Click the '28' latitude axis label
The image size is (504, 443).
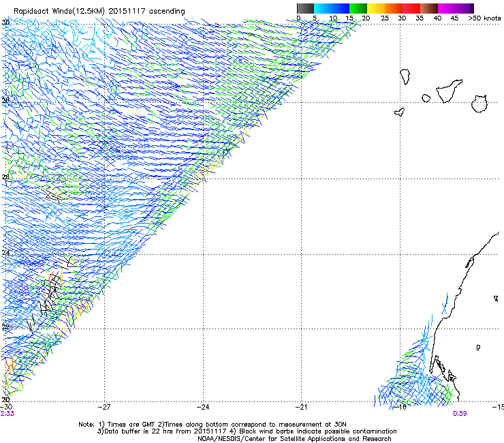5,100
